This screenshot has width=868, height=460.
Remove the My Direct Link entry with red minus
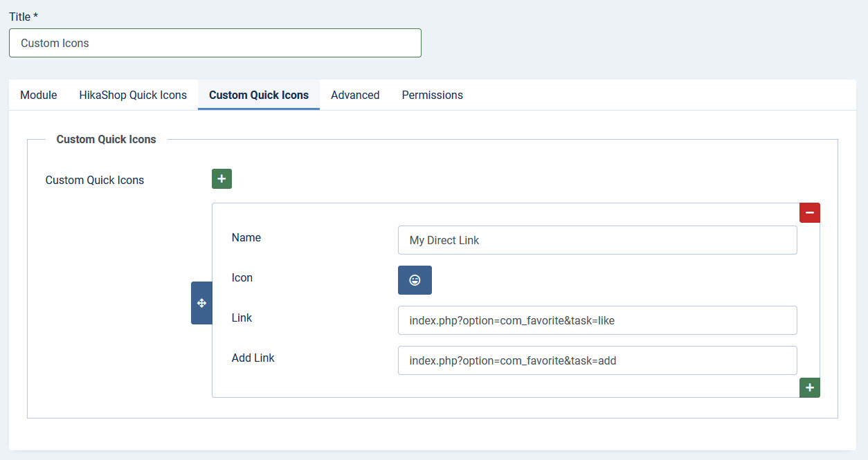point(809,213)
